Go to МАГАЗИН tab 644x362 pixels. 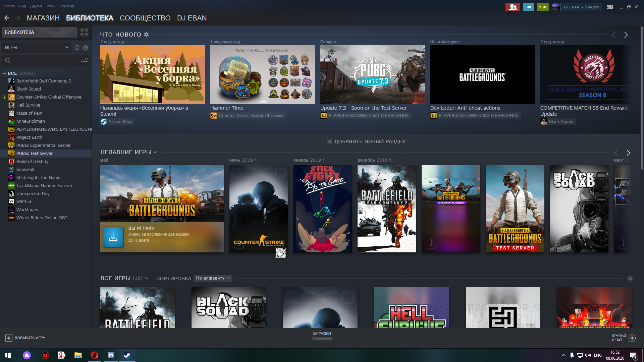click(43, 18)
